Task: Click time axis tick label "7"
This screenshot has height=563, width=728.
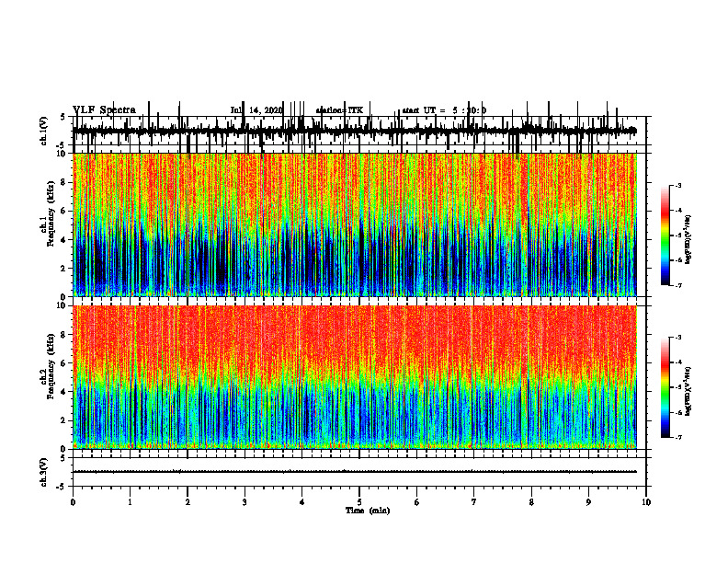Action: pyautogui.click(x=474, y=502)
